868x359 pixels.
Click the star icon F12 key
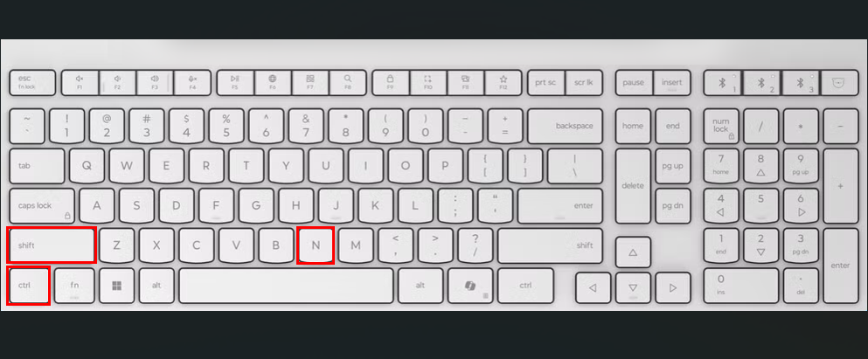pos(503,82)
